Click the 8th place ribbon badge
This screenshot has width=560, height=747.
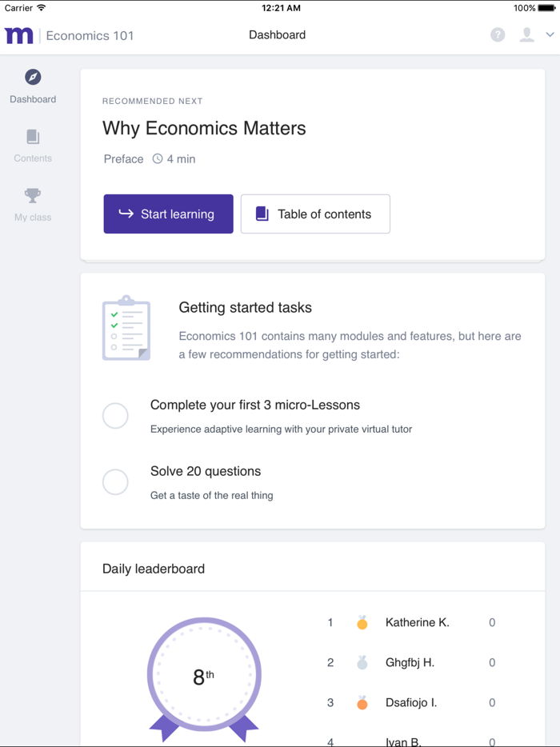tap(203, 675)
